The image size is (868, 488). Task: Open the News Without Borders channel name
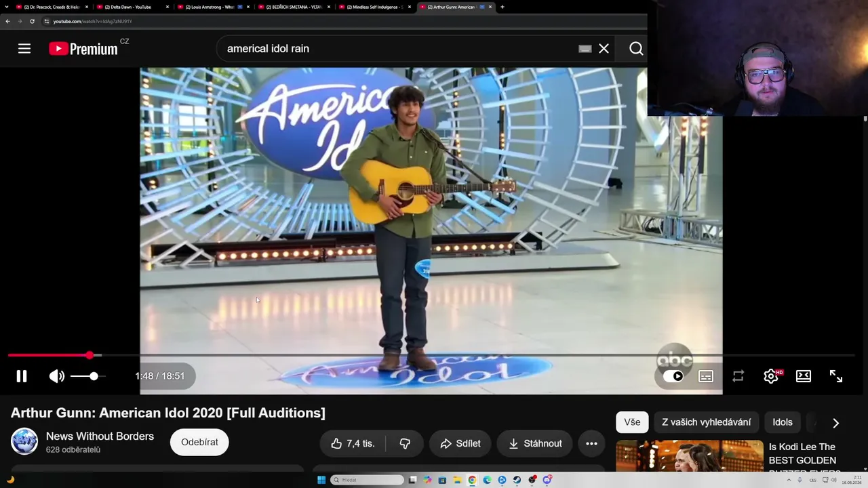pos(100,436)
